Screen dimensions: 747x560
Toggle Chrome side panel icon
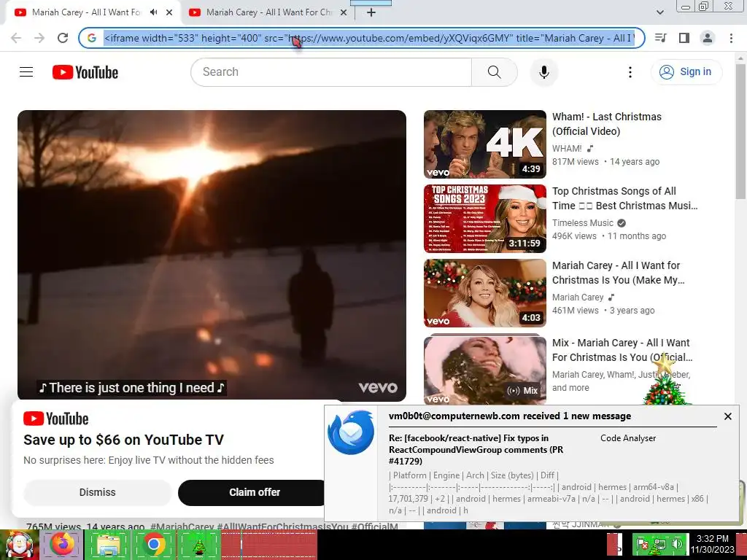tap(684, 38)
